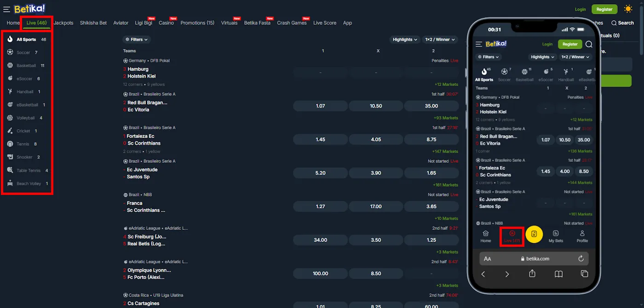Open the +93 Markets link
Image resolution: width=644 pixels, height=308 pixels.
point(446,118)
